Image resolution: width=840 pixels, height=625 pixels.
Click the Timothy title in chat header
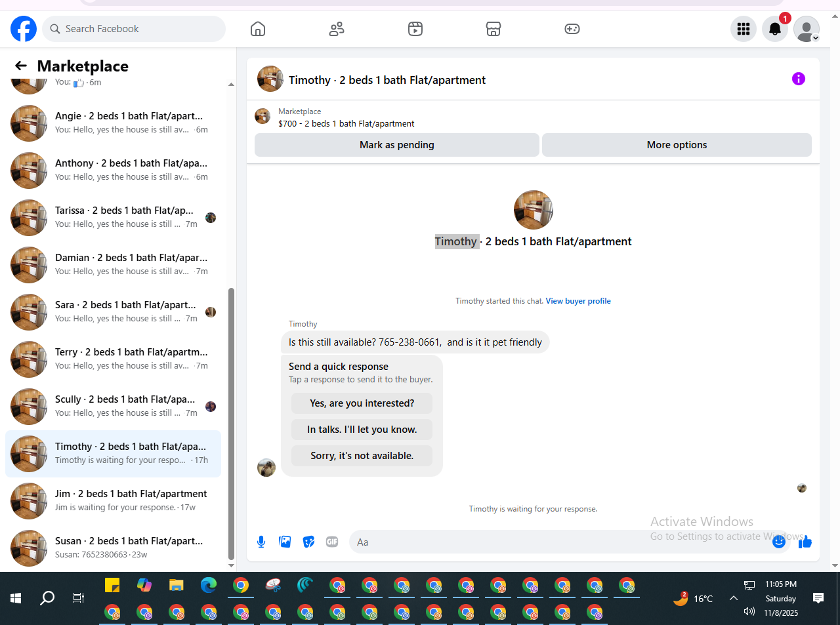(387, 80)
